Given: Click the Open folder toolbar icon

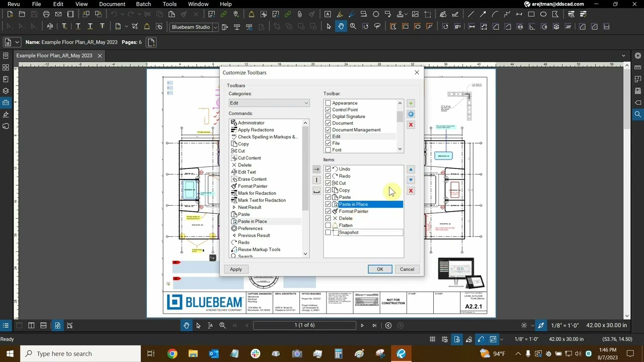Looking at the screenshot, I should point(22,14).
